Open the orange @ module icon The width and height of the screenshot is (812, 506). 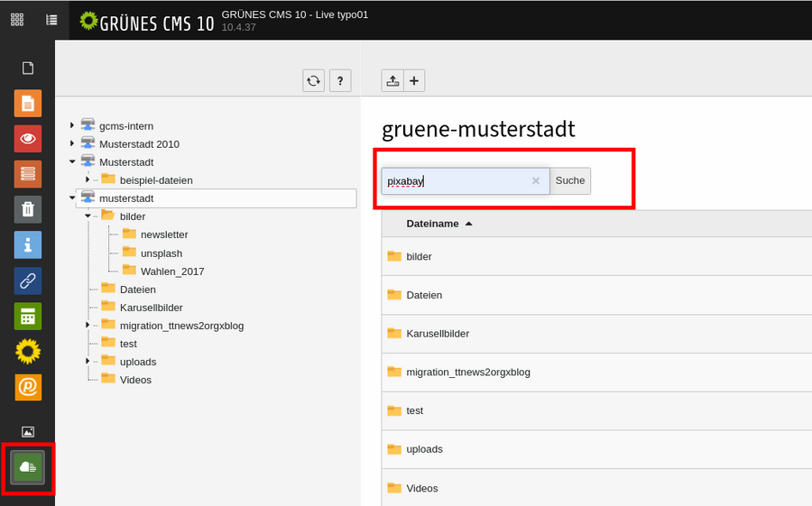(x=28, y=387)
